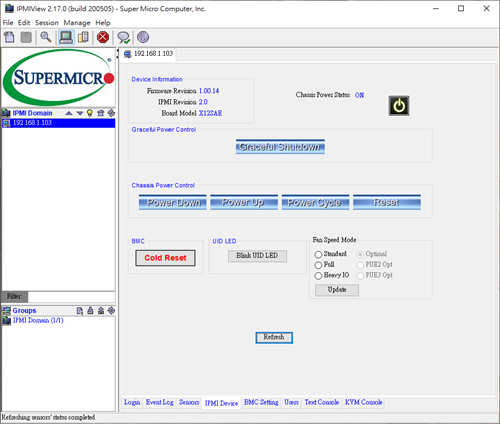Open the Manage menu
This screenshot has height=424, width=500.
pos(77,23)
